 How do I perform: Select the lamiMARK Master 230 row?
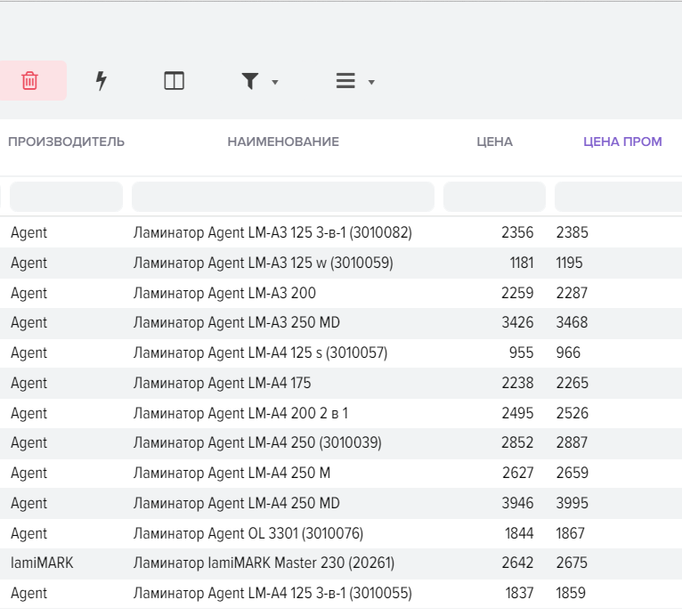[x=264, y=563]
